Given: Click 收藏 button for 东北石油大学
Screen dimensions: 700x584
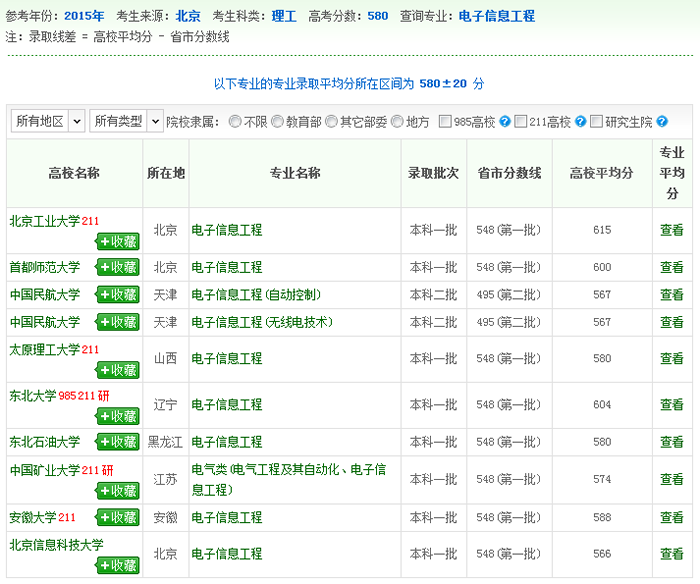Looking at the screenshot, I should point(117,442).
